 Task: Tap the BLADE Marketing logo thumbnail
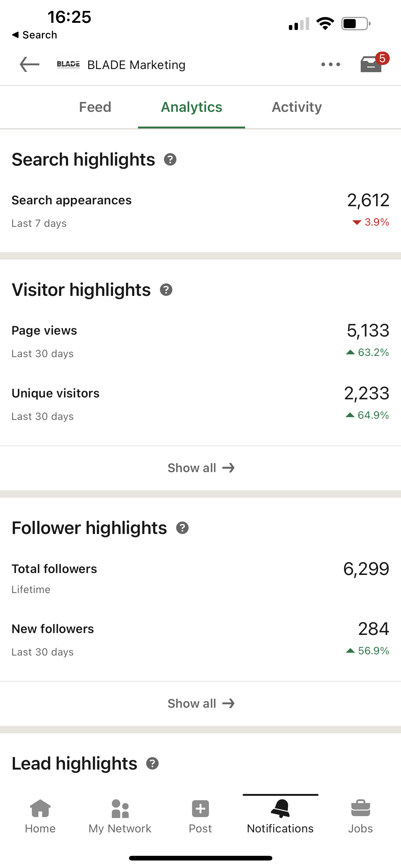click(x=68, y=64)
